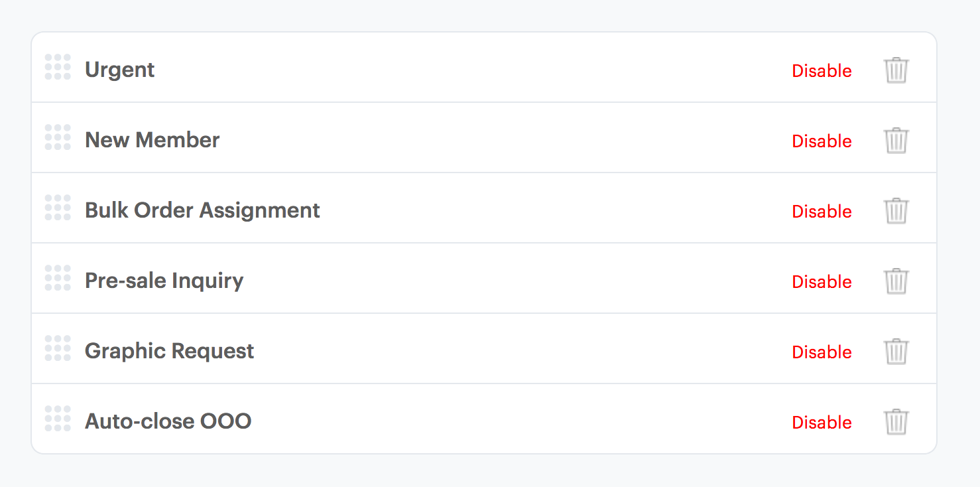Click Disable for Pre-sale Inquiry
The image size is (980, 487).
coord(822,282)
